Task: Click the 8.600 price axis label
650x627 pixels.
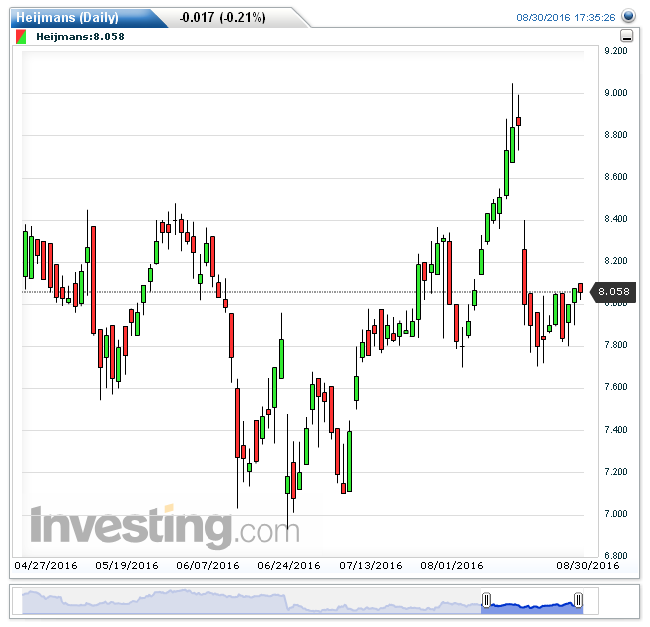Action: click(616, 177)
